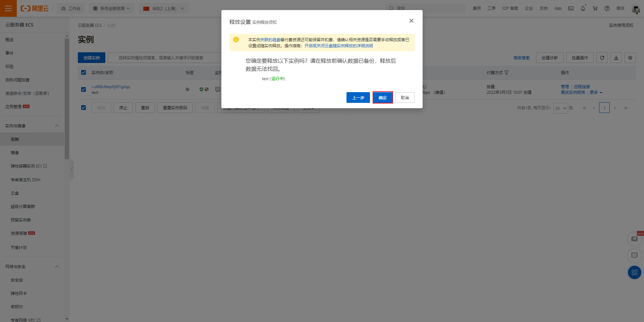
Task: Click the 创建诊断 button
Action: pyautogui.click(x=550, y=58)
